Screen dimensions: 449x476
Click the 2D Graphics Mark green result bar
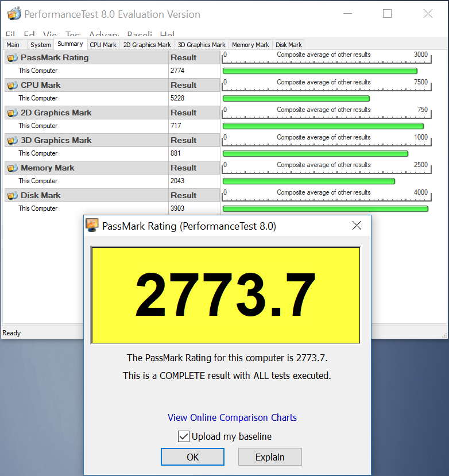click(x=323, y=126)
